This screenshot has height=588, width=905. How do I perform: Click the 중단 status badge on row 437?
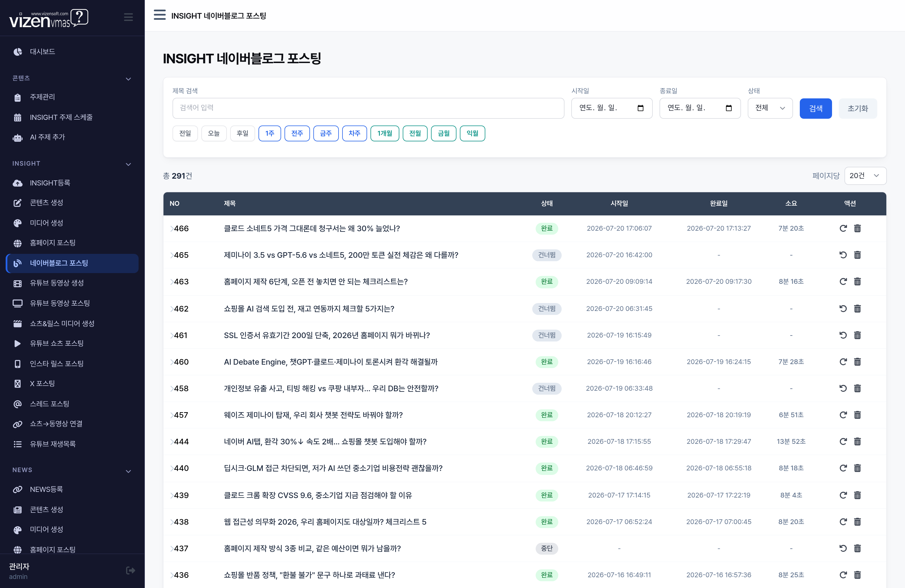547,548
